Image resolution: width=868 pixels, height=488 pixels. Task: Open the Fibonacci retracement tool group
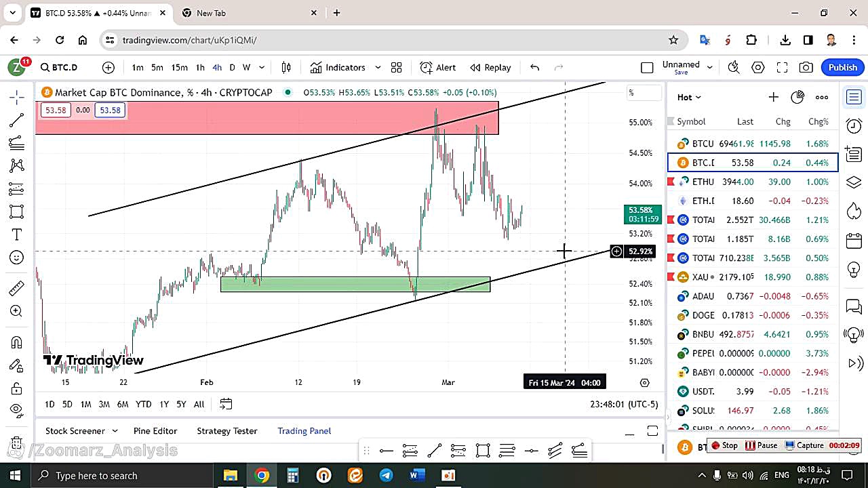[17, 143]
